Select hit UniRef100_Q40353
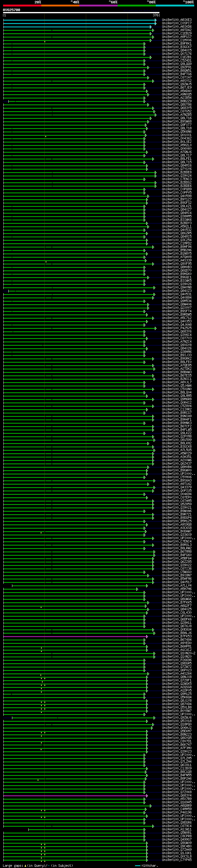The image size is (197, 868). click(177, 321)
